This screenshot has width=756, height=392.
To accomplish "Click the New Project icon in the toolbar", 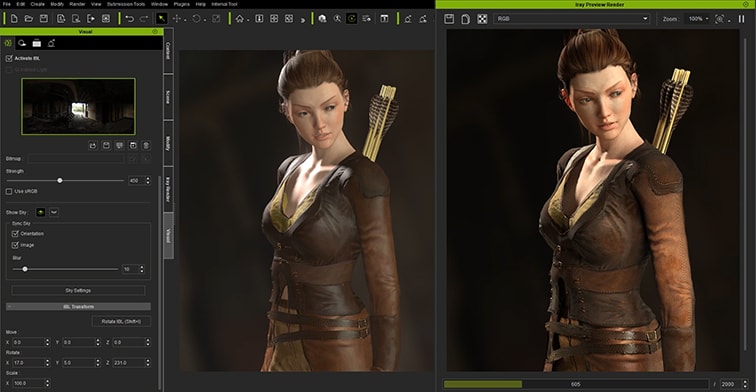I will (x=14, y=19).
